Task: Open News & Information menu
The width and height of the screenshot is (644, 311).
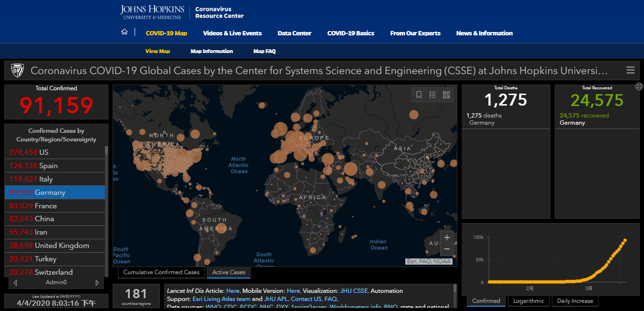Action: [x=485, y=33]
